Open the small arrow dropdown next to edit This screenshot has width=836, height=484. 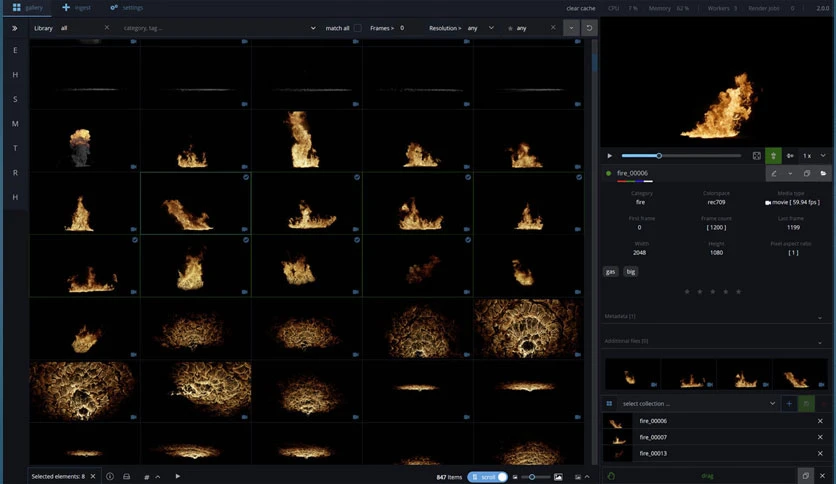pos(790,173)
